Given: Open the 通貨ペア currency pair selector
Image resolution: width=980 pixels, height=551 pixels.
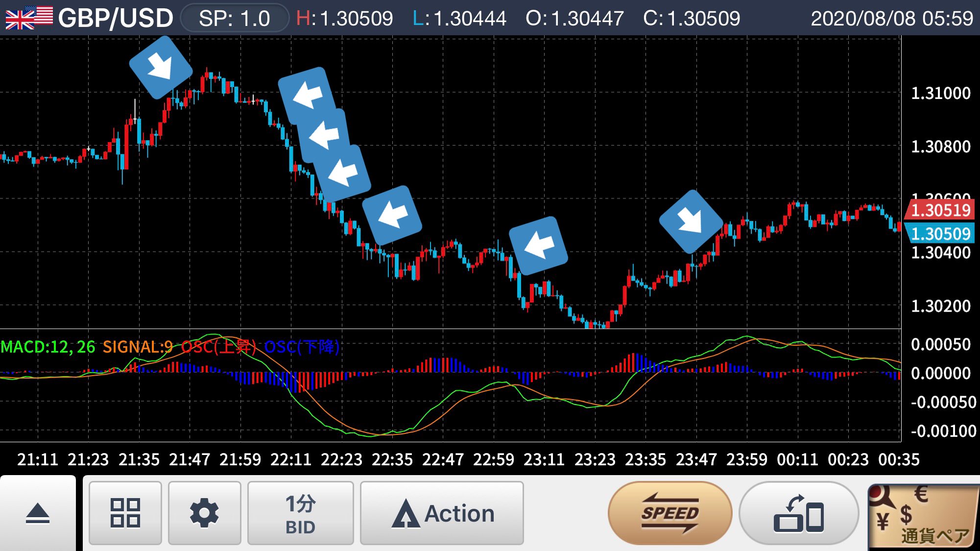Looking at the screenshot, I should (x=923, y=517).
